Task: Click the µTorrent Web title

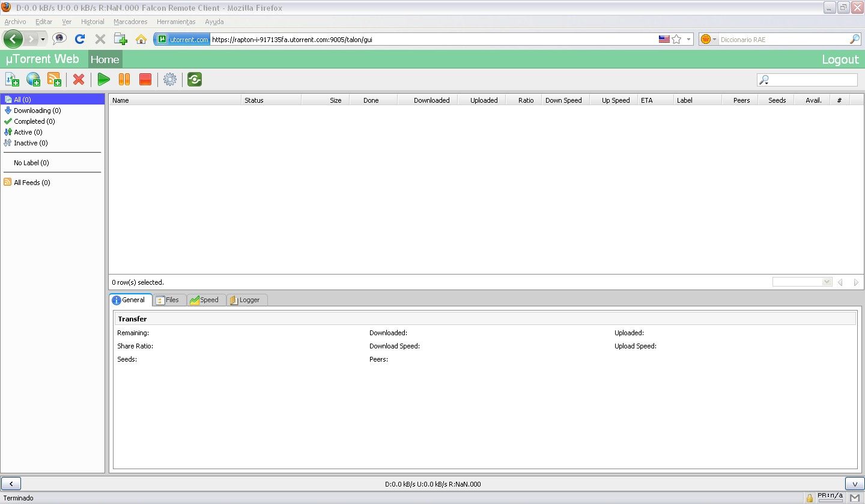Action: pyautogui.click(x=42, y=59)
